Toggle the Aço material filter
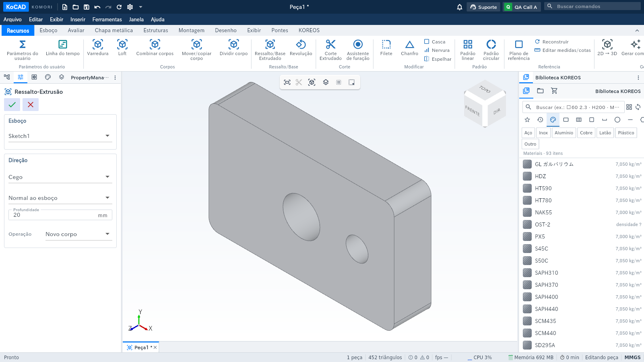Screen dimensions: 644x362 (528, 133)
